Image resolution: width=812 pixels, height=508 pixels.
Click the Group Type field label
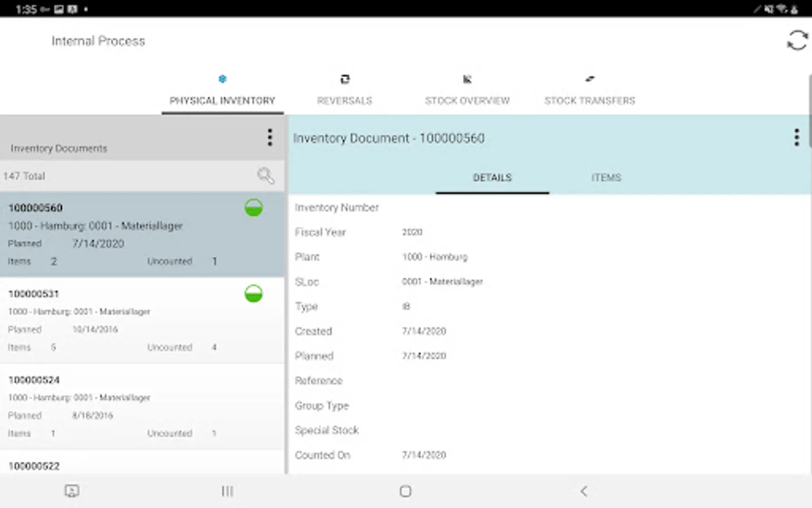point(322,405)
